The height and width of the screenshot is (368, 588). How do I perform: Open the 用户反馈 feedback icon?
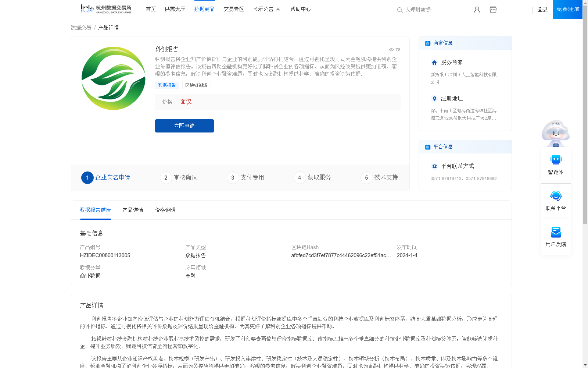(x=556, y=232)
